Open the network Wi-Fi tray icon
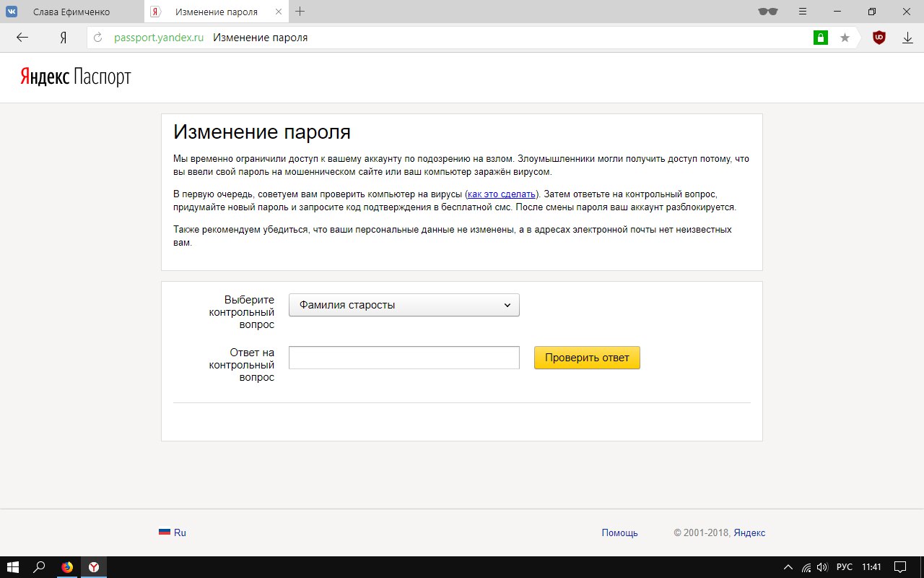The width and height of the screenshot is (924, 578). [806, 567]
